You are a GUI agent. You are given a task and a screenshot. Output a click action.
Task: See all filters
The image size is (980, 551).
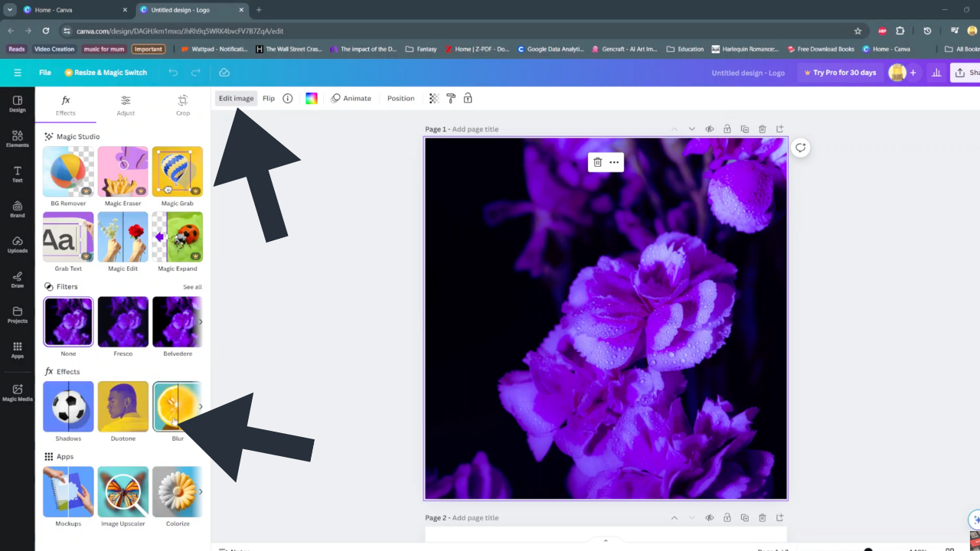click(192, 287)
